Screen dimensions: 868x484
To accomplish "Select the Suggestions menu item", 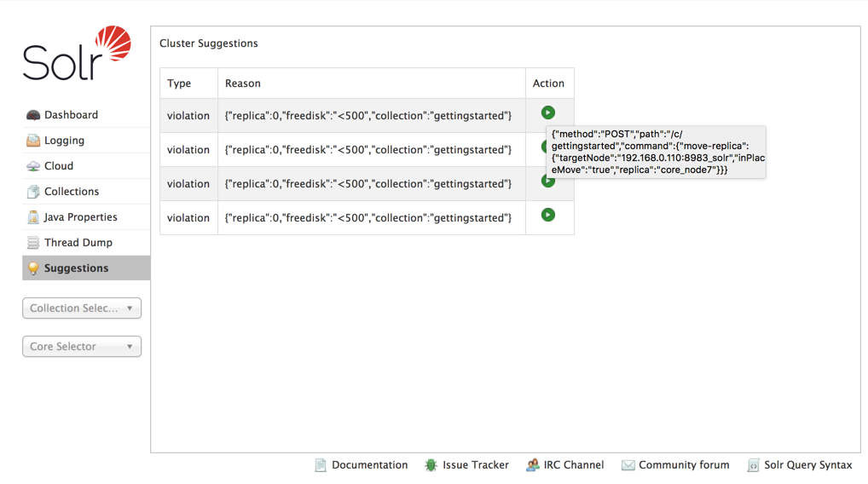I will coord(77,268).
